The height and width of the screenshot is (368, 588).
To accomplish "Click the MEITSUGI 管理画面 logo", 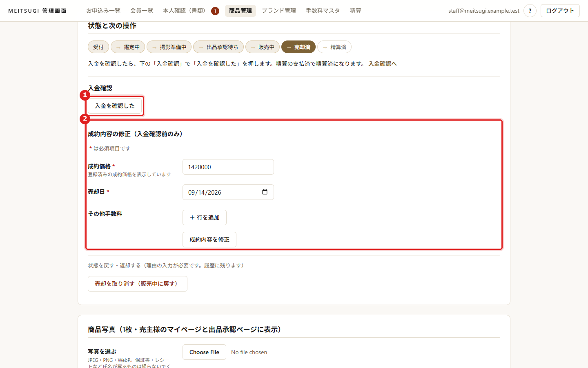I will point(38,11).
